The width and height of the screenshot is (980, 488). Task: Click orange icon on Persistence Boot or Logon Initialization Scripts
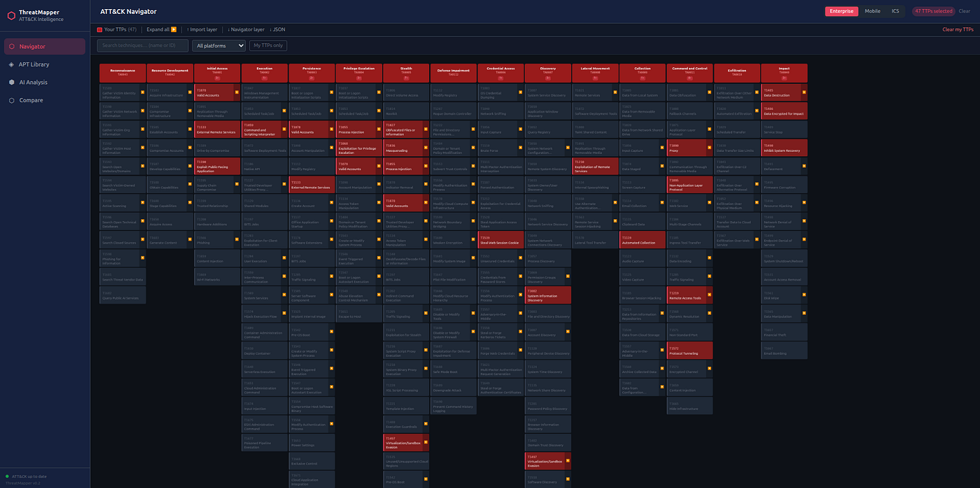pyautogui.click(x=332, y=92)
